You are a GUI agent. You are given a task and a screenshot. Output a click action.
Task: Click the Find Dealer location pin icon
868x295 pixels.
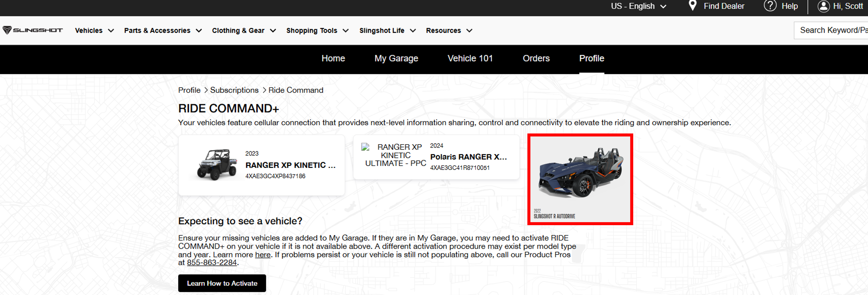[x=692, y=6]
